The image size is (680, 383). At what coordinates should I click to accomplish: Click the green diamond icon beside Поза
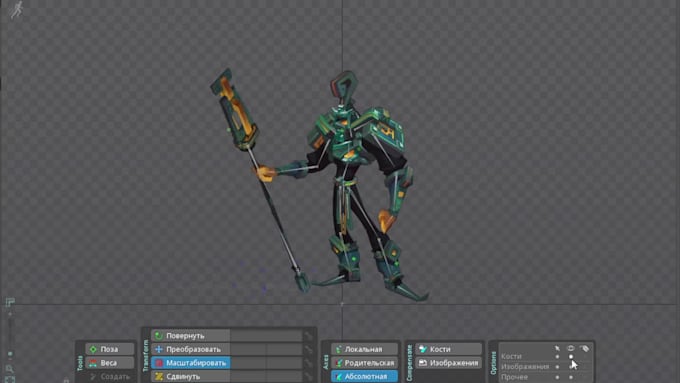click(x=93, y=349)
